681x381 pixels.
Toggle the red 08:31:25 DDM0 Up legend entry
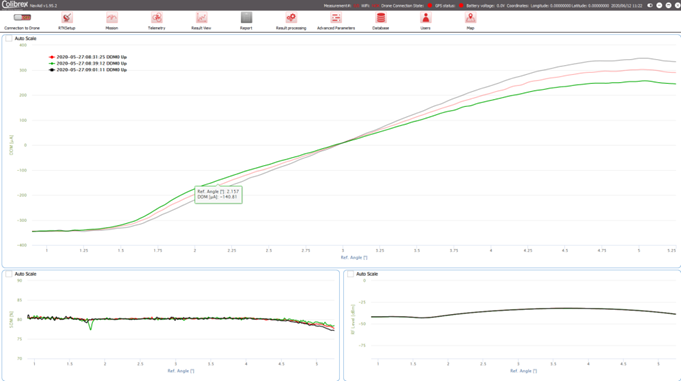[x=88, y=57]
